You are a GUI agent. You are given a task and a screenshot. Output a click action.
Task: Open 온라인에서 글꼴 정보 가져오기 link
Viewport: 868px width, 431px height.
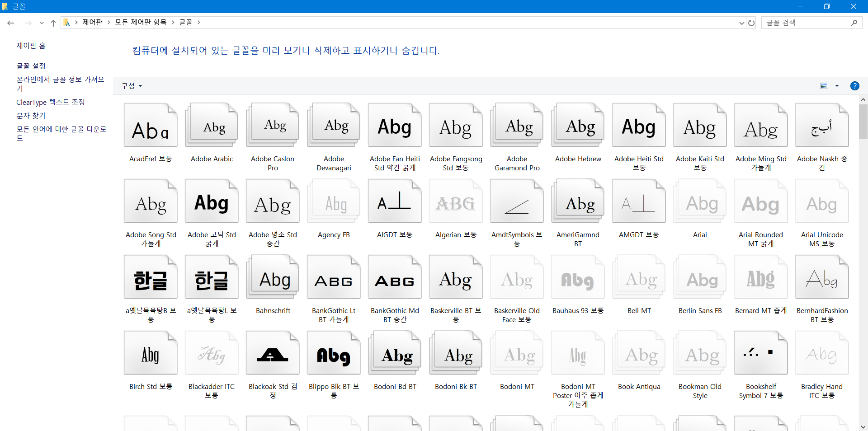tap(61, 84)
